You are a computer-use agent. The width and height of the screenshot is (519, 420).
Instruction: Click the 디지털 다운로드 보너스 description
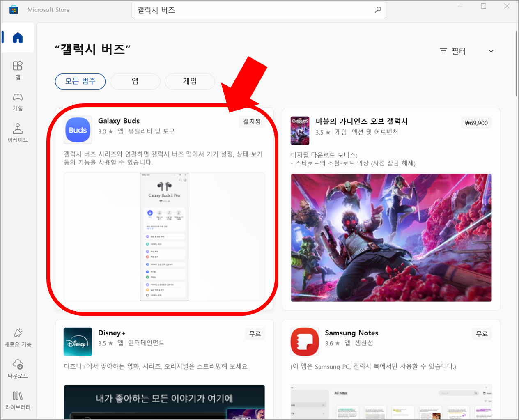(x=353, y=159)
